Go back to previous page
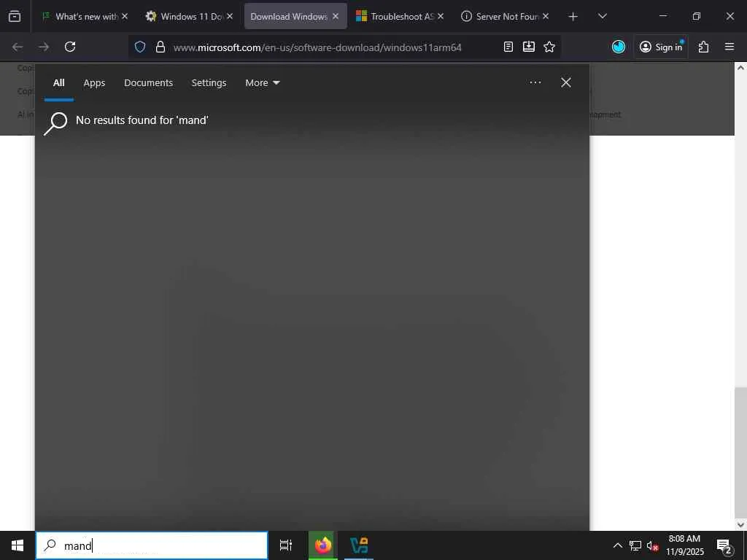747x560 pixels. pyautogui.click(x=18, y=47)
